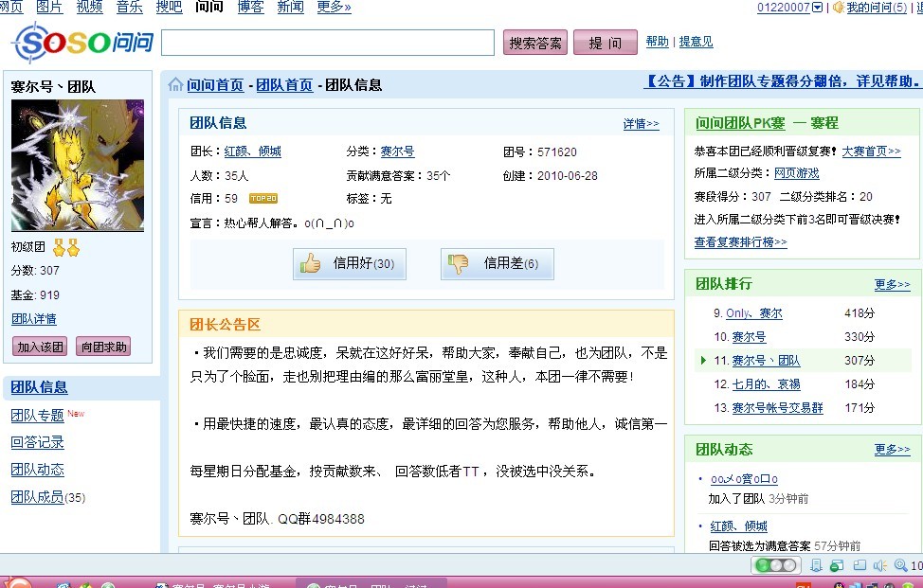Click the TOP20 badge beside 信用
This screenshot has width=923, height=588.
263,199
